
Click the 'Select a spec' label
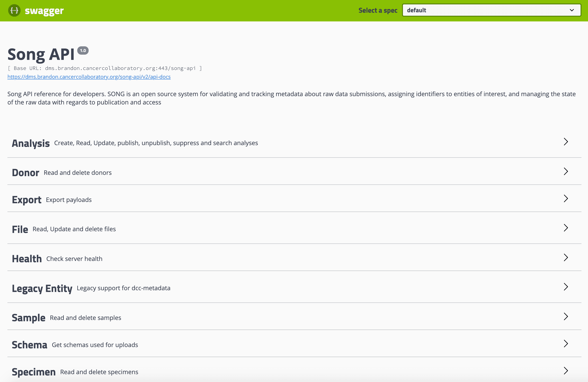[378, 10]
